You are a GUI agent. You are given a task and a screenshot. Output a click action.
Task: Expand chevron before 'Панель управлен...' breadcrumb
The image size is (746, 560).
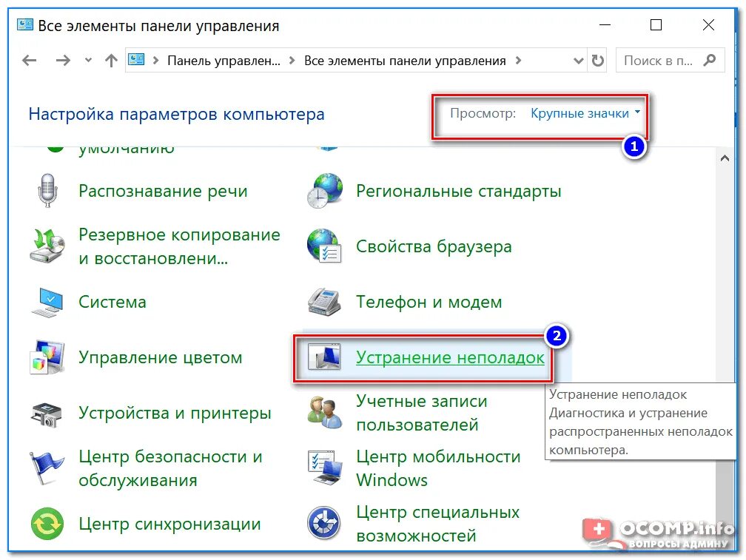point(155,61)
